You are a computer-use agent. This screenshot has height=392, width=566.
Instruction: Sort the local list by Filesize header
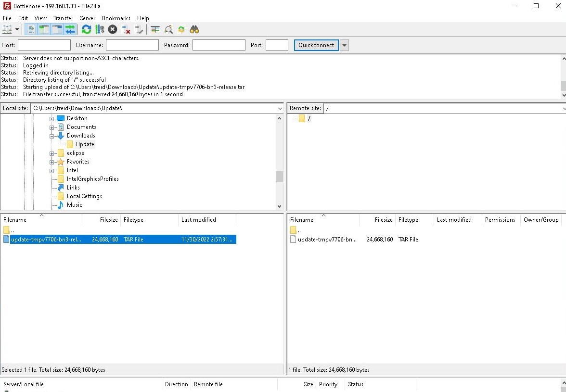point(102,220)
